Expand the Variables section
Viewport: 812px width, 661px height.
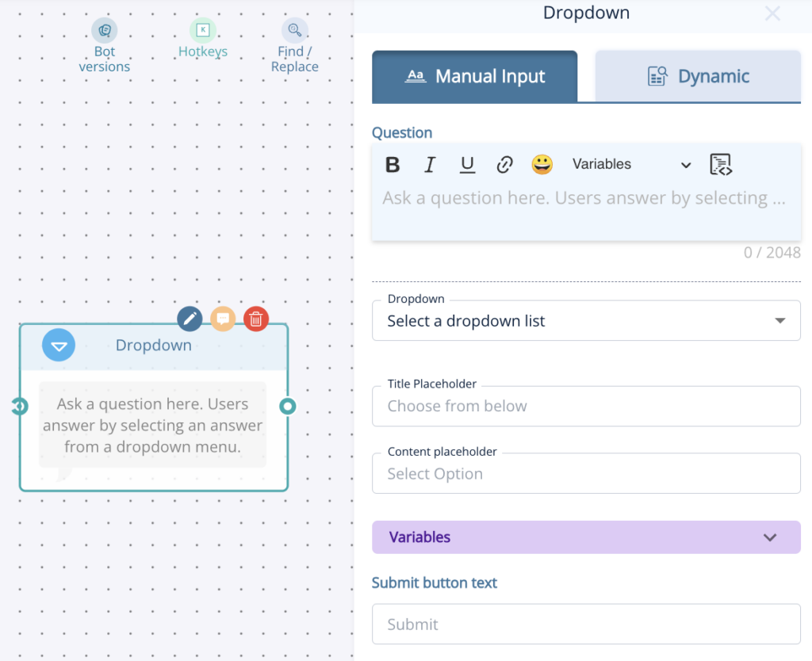587,537
